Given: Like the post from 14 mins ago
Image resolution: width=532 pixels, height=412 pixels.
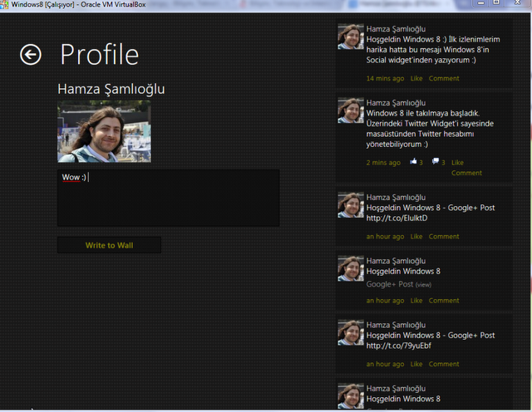Looking at the screenshot, I should tap(416, 78).
